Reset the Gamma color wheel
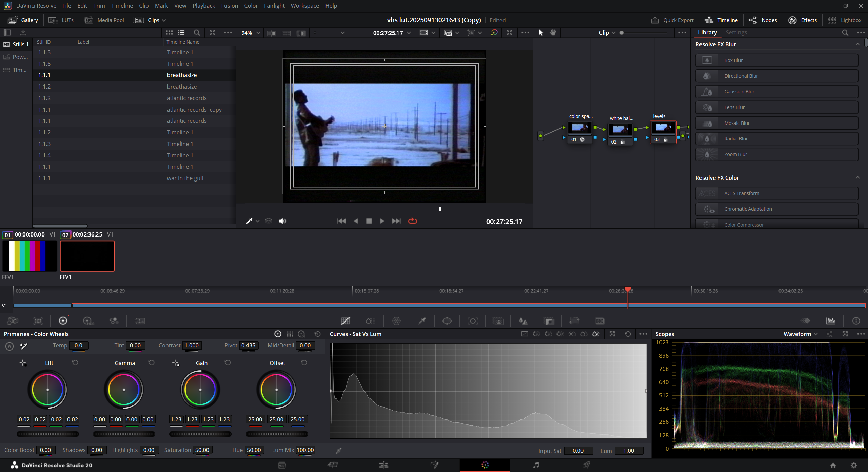 coord(151,363)
